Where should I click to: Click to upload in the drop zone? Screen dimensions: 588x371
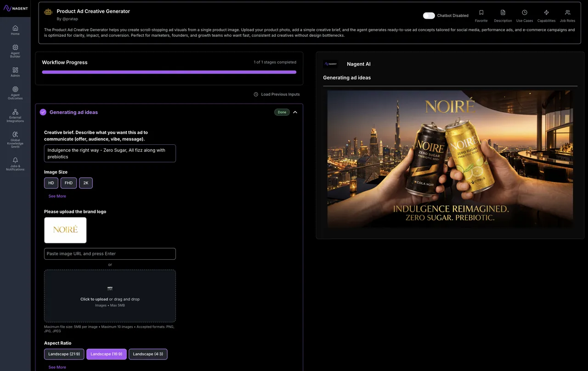click(x=110, y=296)
